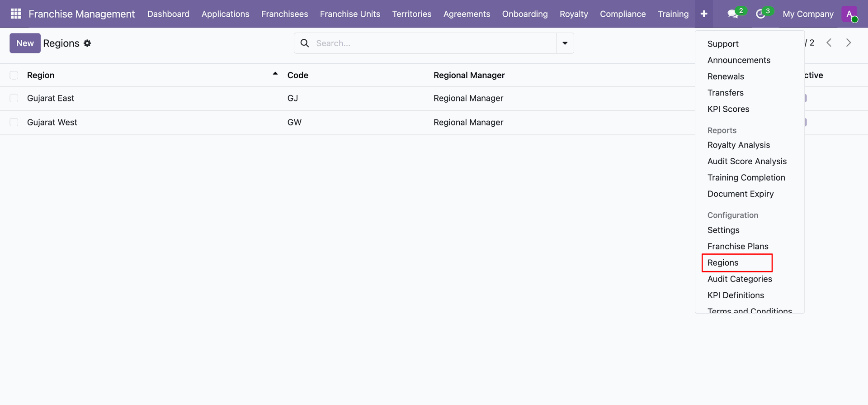Check the Gujarat West row checkbox
868x405 pixels.
pyautogui.click(x=14, y=122)
